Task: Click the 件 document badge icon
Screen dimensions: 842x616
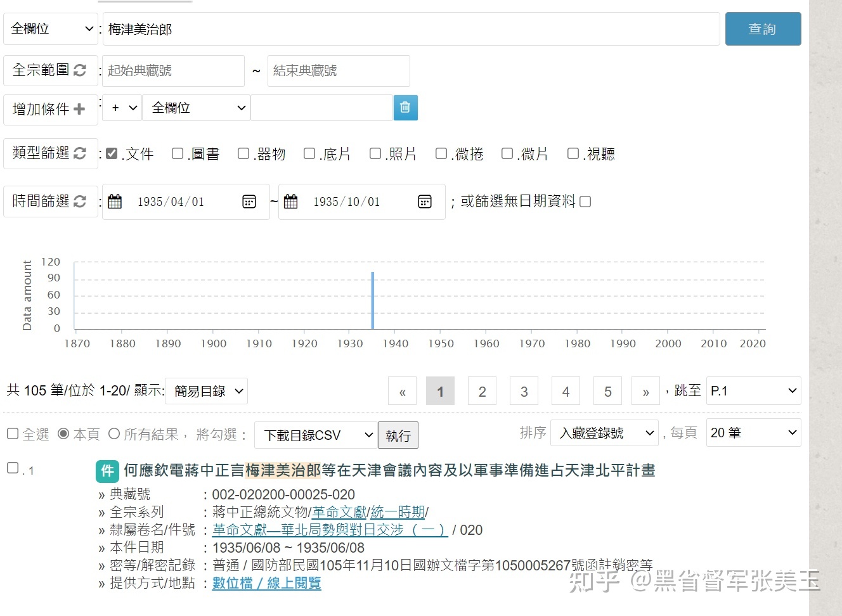Action: (x=107, y=471)
